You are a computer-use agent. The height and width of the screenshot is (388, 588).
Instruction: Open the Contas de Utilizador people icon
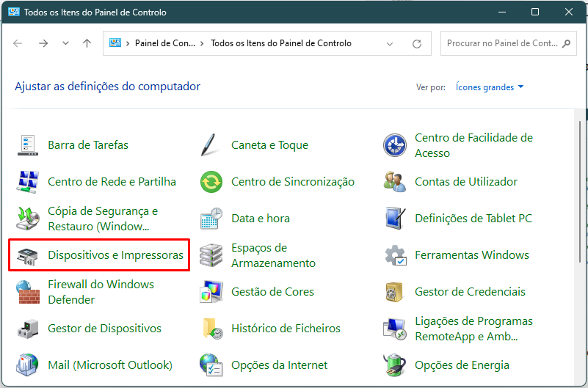point(394,182)
